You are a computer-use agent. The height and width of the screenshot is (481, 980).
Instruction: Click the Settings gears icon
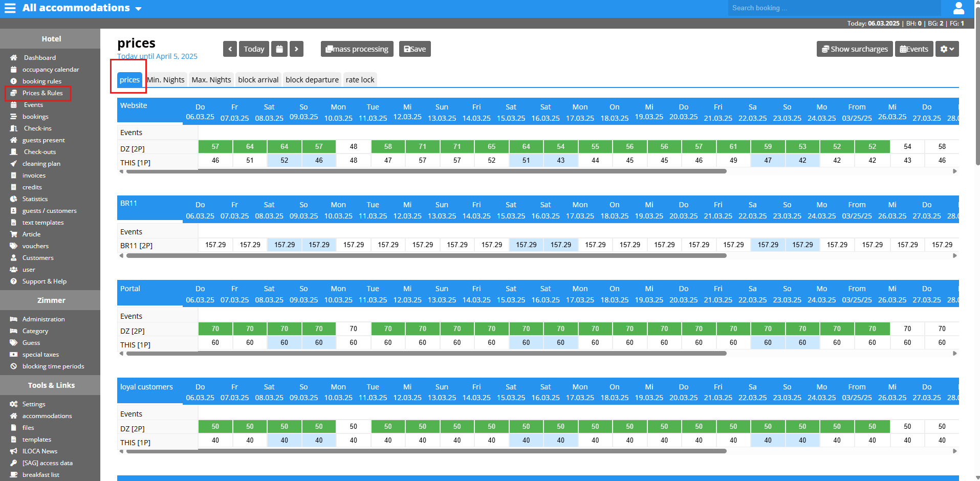(x=14, y=404)
